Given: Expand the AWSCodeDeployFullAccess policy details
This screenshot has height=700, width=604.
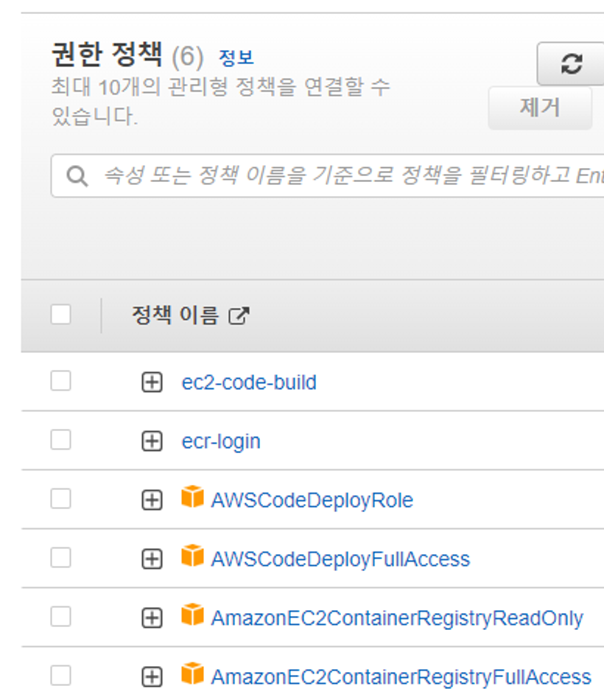Looking at the screenshot, I should [x=152, y=559].
